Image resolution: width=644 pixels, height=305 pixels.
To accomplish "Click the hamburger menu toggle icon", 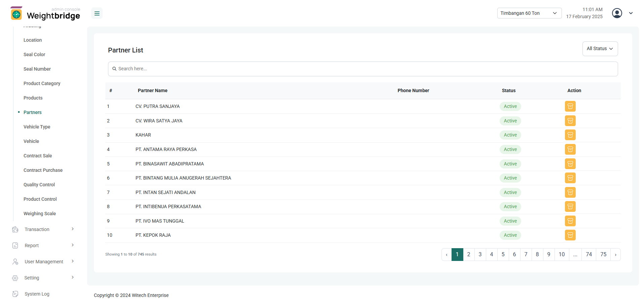I will [97, 13].
